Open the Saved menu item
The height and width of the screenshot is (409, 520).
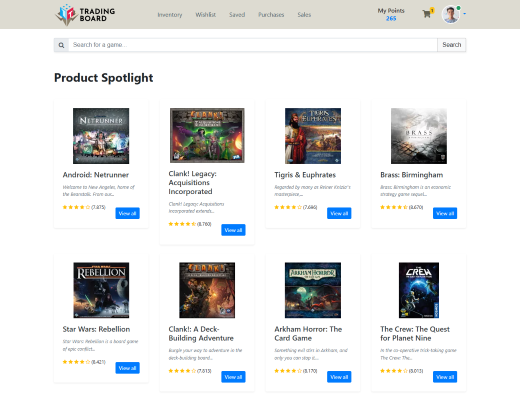click(237, 15)
